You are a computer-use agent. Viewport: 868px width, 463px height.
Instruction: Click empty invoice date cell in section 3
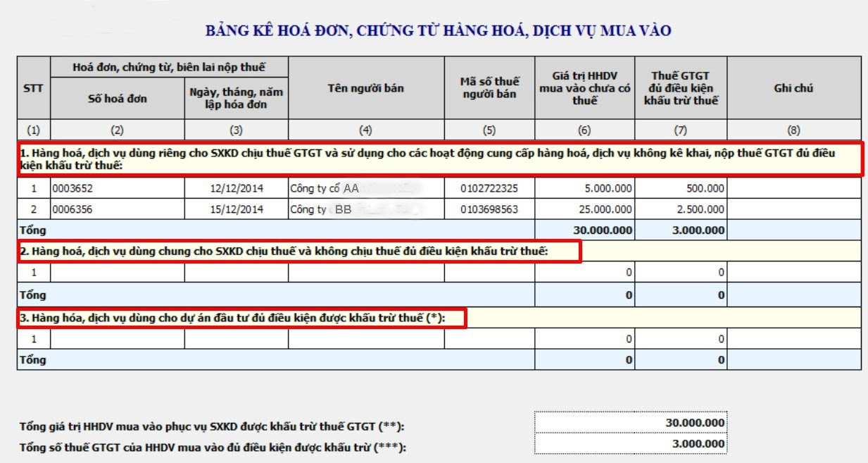tap(236, 338)
